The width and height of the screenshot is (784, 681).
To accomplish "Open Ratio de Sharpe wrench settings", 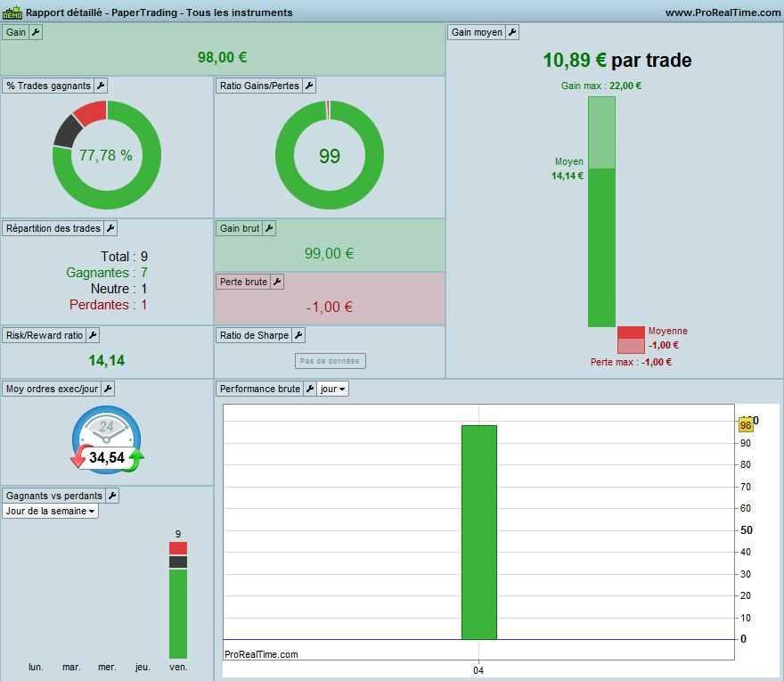I will [298, 336].
